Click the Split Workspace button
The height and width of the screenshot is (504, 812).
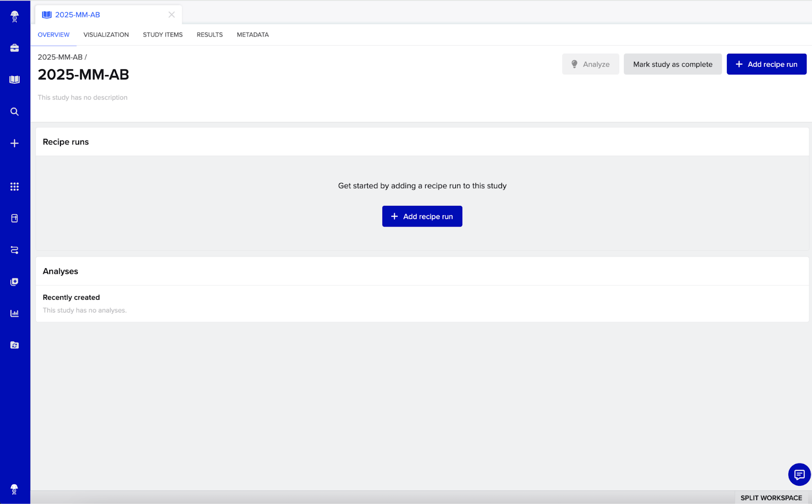(771, 498)
